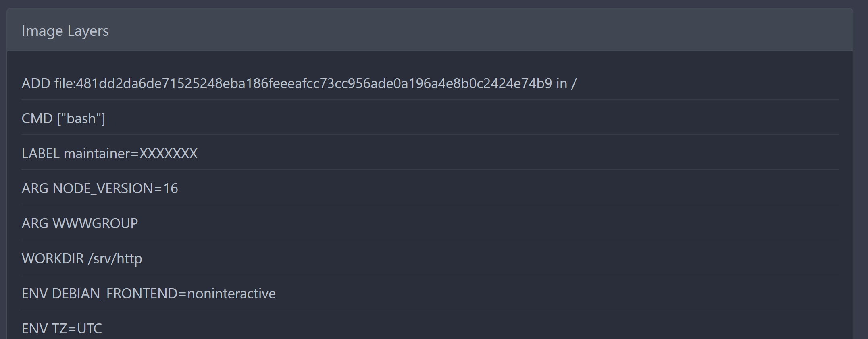868x339 pixels.
Task: Open the ENV TZ=UTC layer entry
Action: (x=61, y=328)
